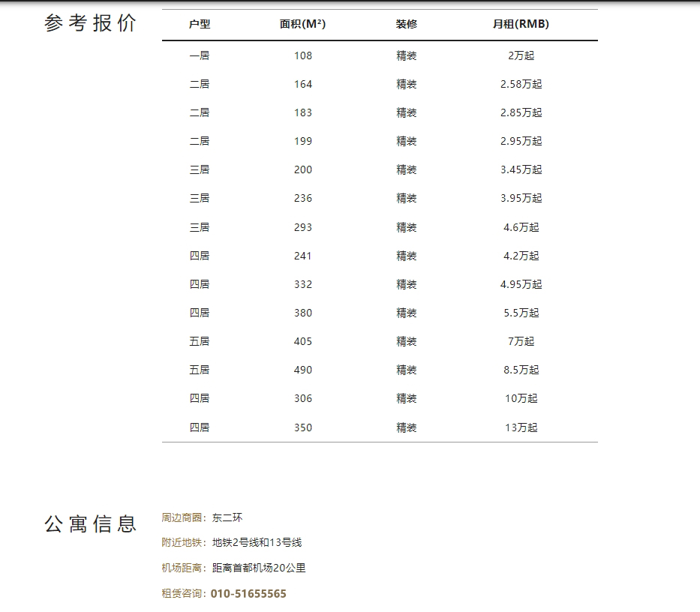Click the 面积(M²) column header
The height and width of the screenshot is (612, 700).
[302, 24]
